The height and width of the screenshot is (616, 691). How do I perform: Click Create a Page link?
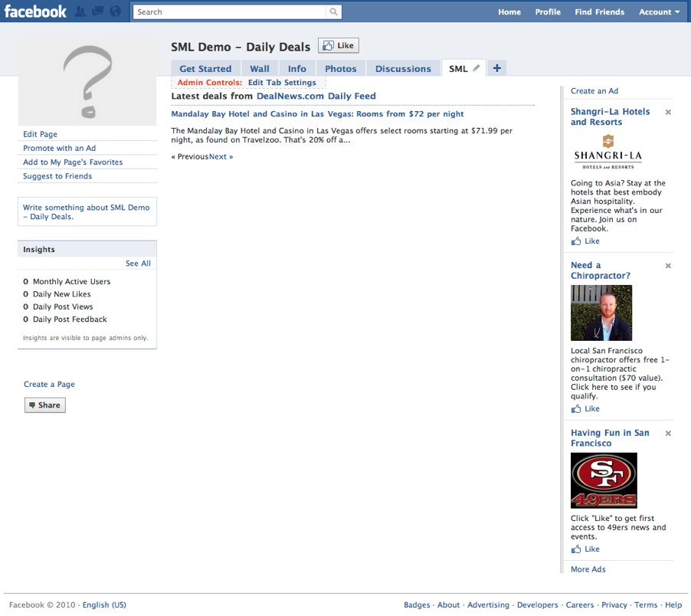click(49, 384)
